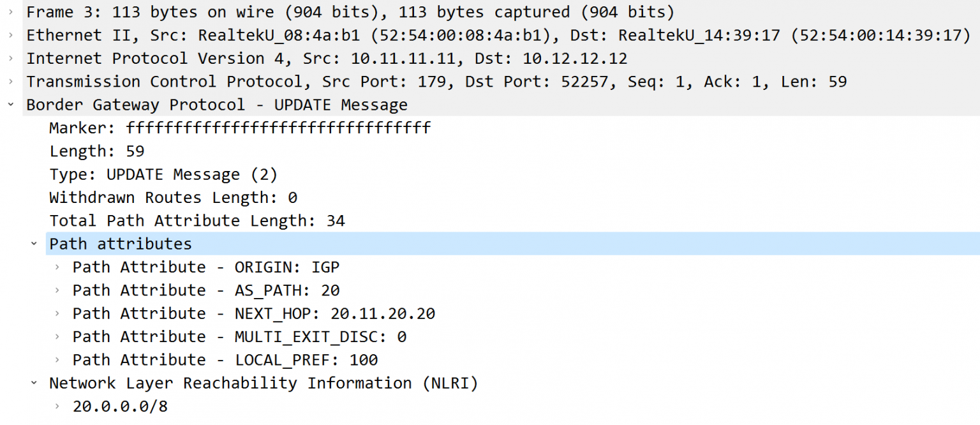This screenshot has height=425, width=980.
Task: Expand Internet Protocol Version 4 details
Action: (11, 58)
